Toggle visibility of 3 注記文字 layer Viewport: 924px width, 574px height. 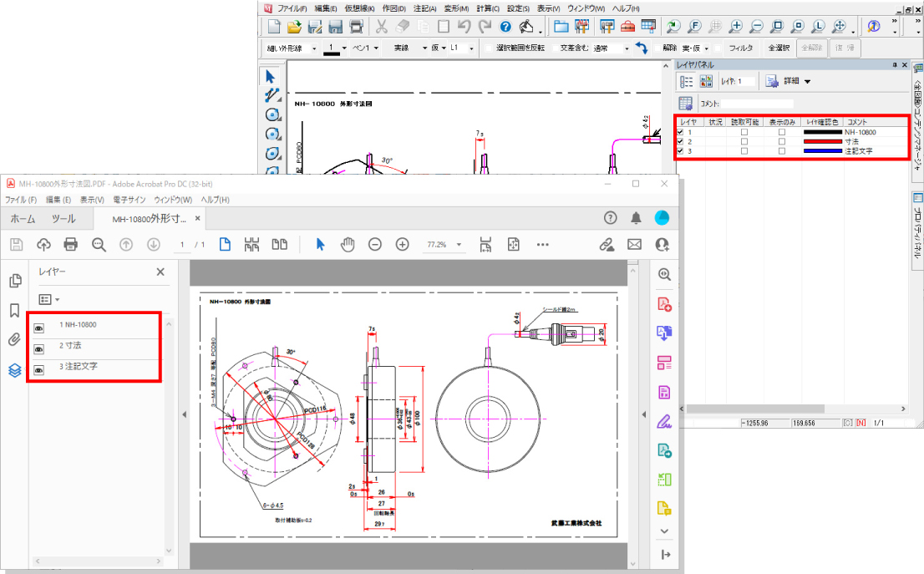pyautogui.click(x=38, y=370)
